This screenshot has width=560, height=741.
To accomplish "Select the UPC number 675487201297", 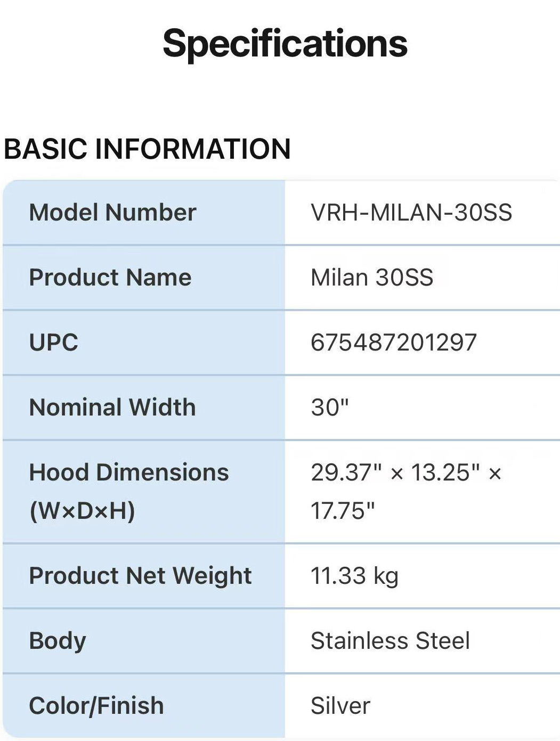I will click(394, 343).
